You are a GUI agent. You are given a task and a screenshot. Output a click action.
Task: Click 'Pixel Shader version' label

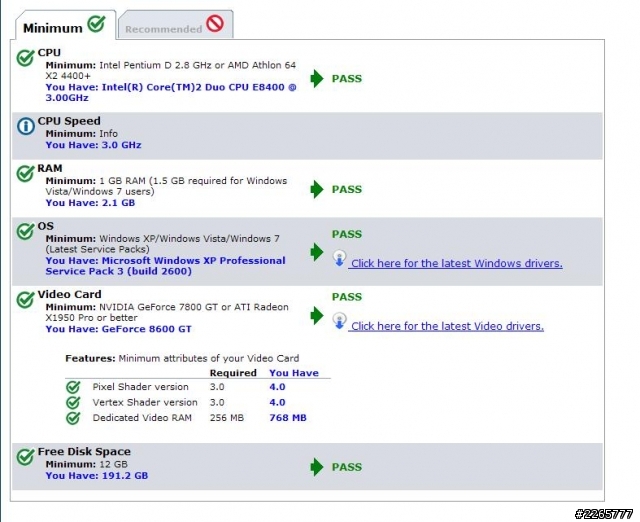pyautogui.click(x=140, y=387)
